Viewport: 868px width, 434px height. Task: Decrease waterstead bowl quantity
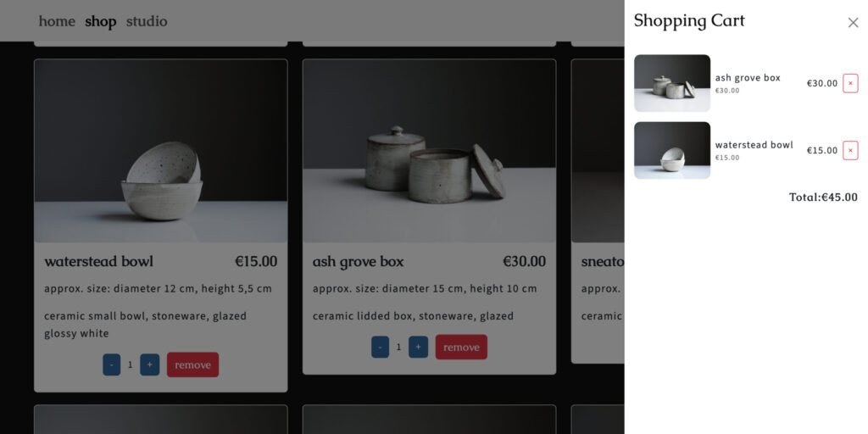click(111, 364)
